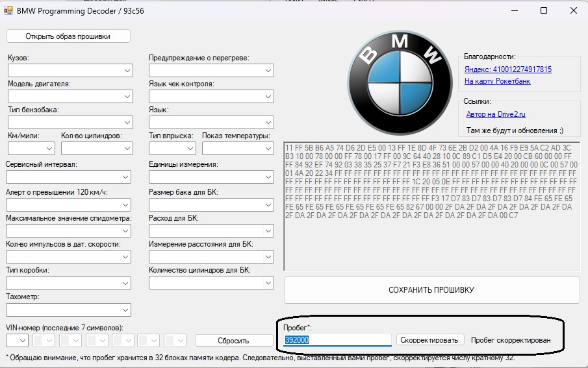Screen dimensions: 588x368
Task: Expand the Сервисный интервал dropdown
Action: click(x=68, y=177)
